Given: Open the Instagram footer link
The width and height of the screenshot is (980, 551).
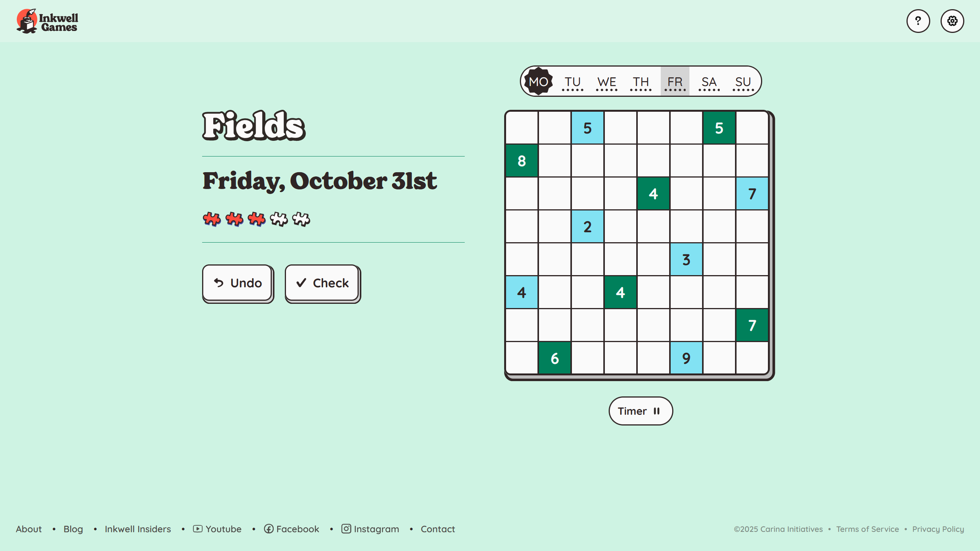Looking at the screenshot, I should (x=370, y=529).
